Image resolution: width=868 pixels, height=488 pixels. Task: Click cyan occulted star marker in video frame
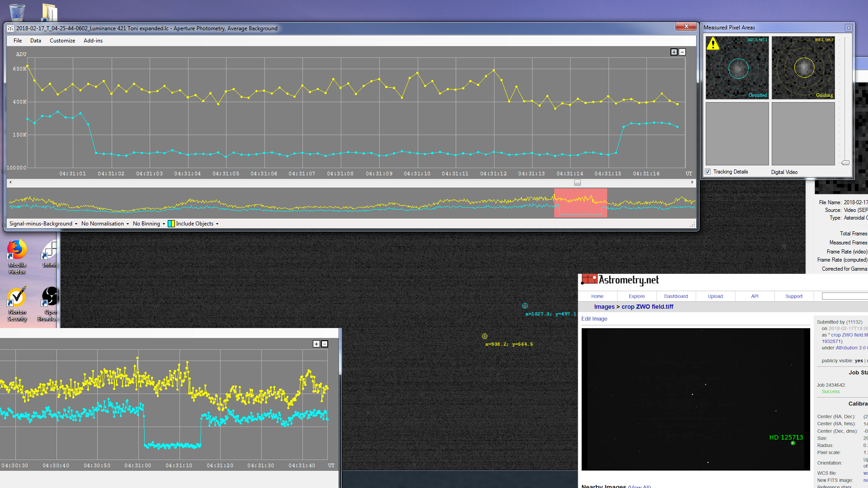(525, 306)
